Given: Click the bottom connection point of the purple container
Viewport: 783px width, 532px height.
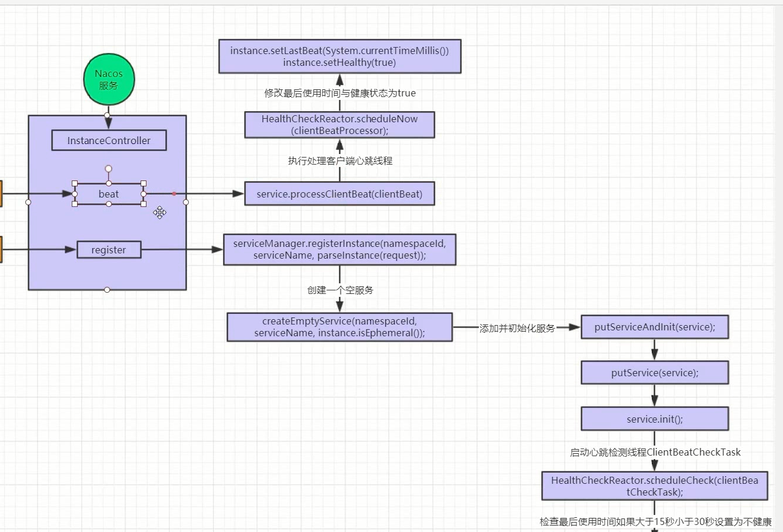Looking at the screenshot, I should point(107,290).
